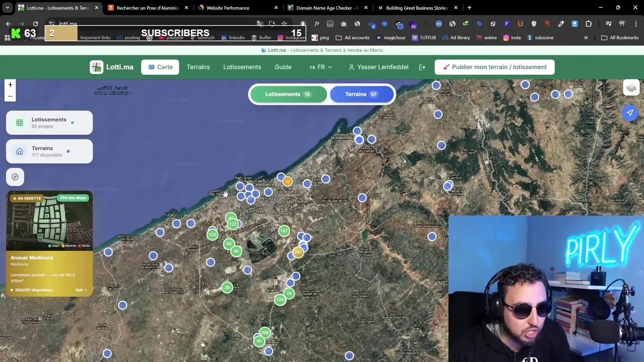This screenshot has height=362, width=644.
Task: Go to the Lotissements nav item
Action: click(242, 67)
